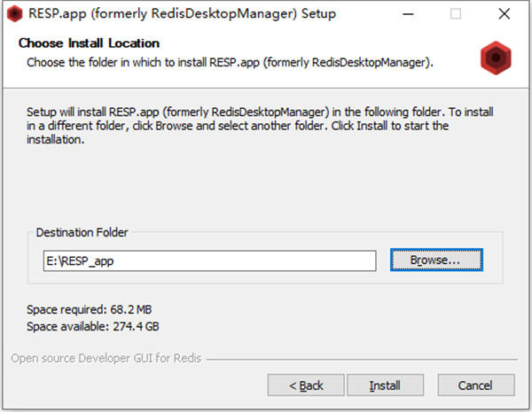The height and width of the screenshot is (412, 532).
Task: Click the RESP.app icon in the title bar
Action: click(x=14, y=14)
